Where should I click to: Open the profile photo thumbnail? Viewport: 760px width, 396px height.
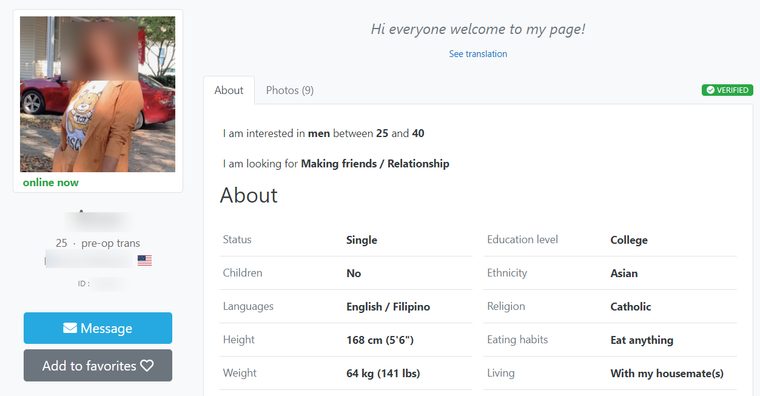tap(97, 94)
